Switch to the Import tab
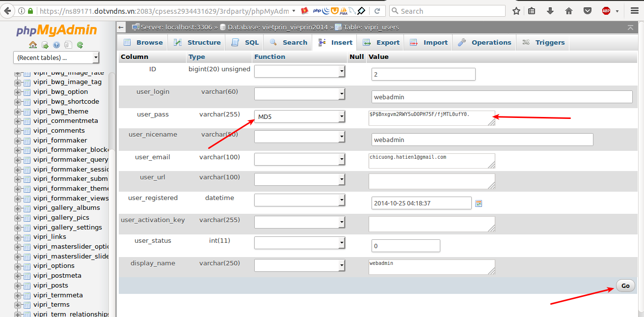The image size is (644, 317). 429,43
